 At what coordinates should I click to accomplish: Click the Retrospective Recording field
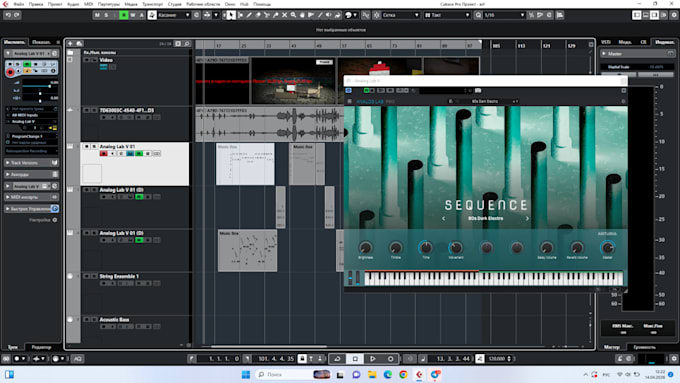coord(31,151)
